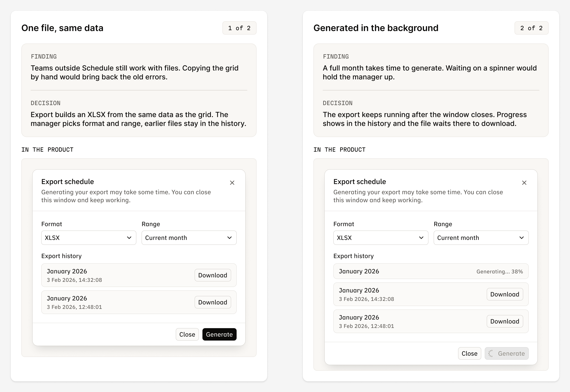Click the Close button in the left dialog
Viewport: 570px width, 392px height.
[187, 334]
